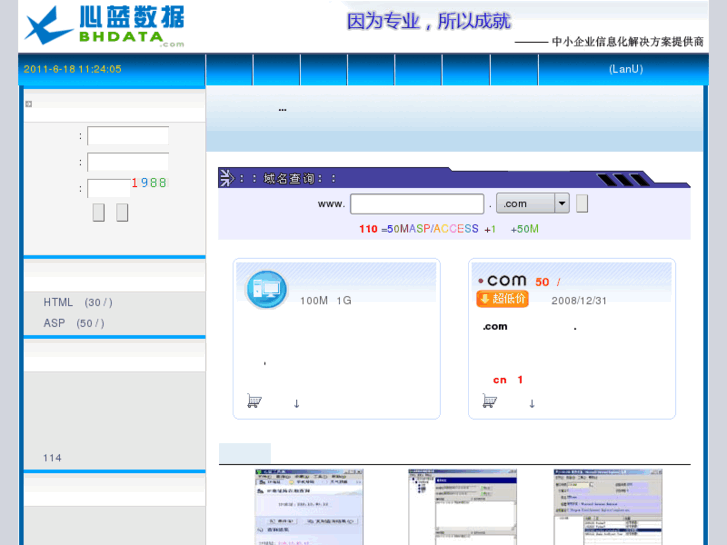Click the shopping cart icon in the 100M 1G card
727x545 pixels.
[254, 401]
